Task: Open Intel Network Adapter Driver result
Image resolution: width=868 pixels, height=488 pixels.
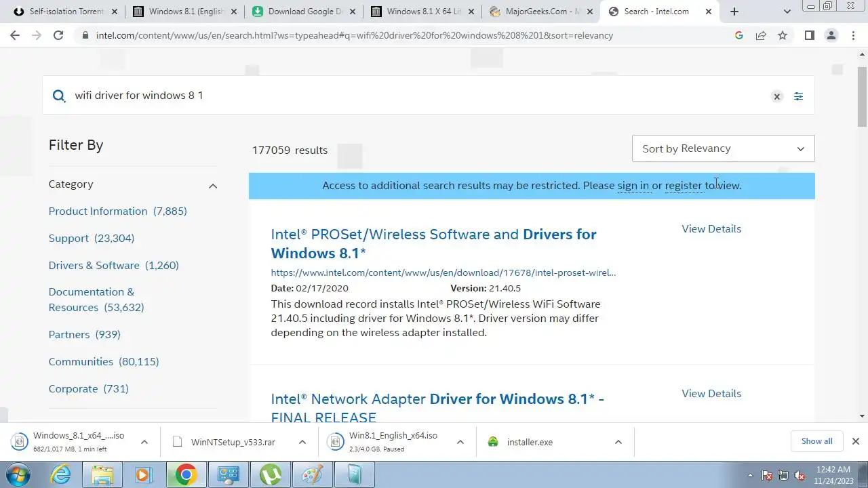Action: pyautogui.click(x=437, y=408)
